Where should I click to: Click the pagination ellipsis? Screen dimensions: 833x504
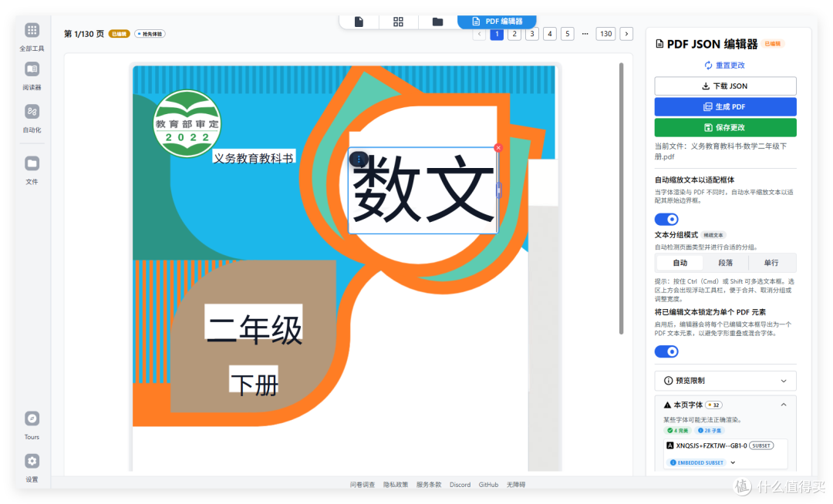(585, 34)
